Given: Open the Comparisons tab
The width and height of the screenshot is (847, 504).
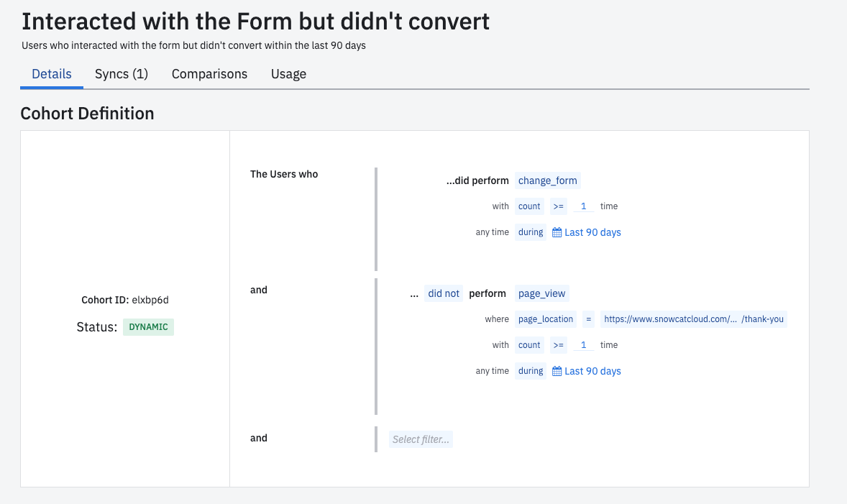Looking at the screenshot, I should click(x=209, y=74).
